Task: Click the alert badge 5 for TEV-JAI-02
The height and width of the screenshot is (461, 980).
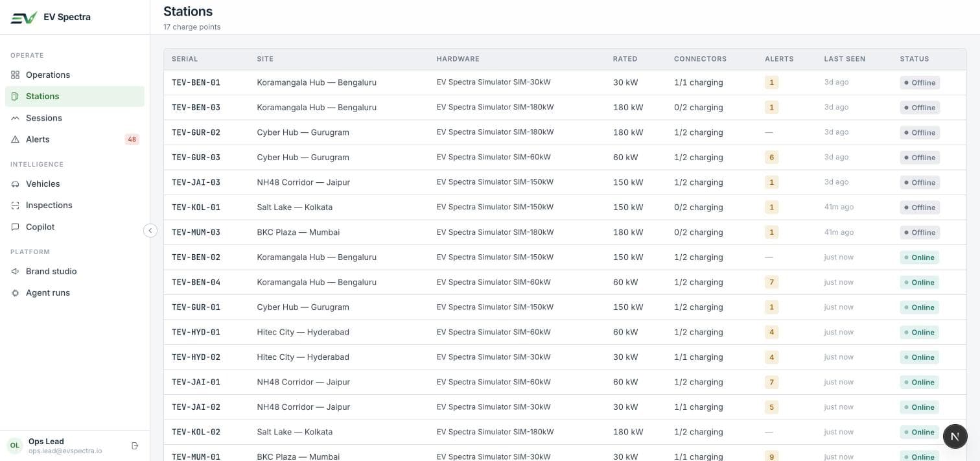Action: tap(771, 407)
